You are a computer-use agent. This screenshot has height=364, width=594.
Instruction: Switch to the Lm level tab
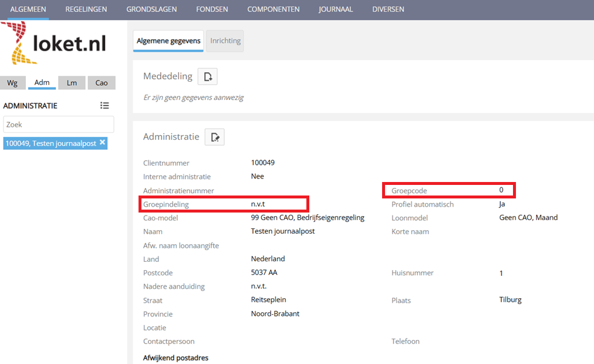(72, 83)
